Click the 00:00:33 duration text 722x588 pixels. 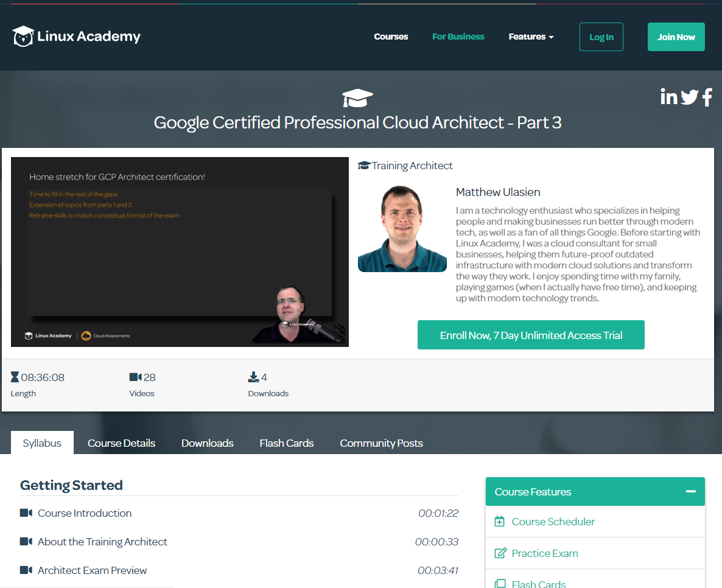(436, 542)
